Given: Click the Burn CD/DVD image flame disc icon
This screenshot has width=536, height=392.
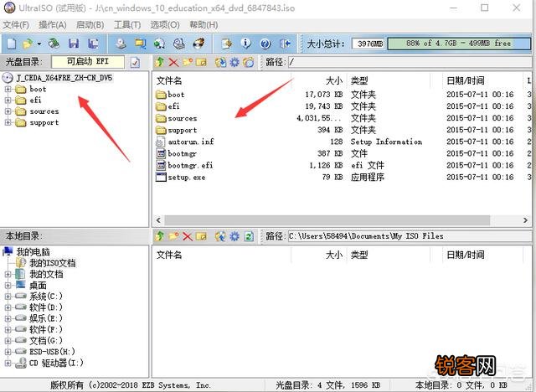Looking at the screenshot, I should [x=198, y=44].
